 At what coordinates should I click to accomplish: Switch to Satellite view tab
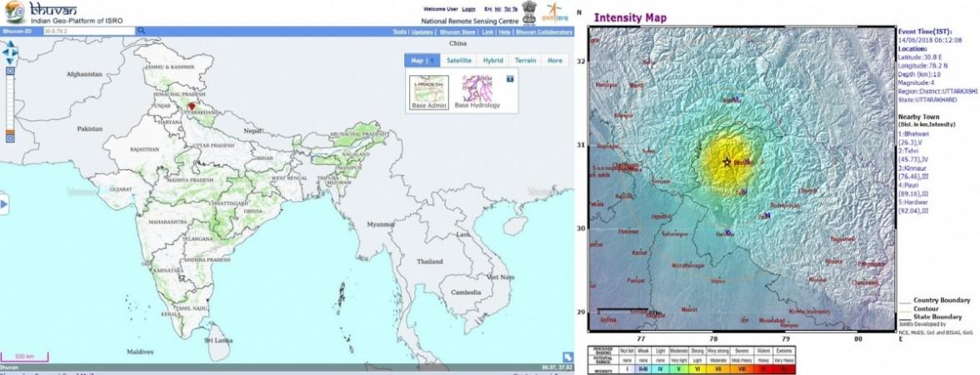(458, 61)
